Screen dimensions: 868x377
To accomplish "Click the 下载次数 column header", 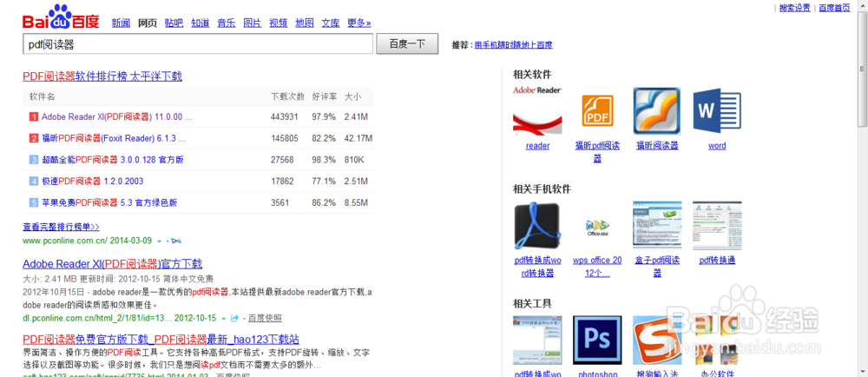I will click(x=287, y=96).
